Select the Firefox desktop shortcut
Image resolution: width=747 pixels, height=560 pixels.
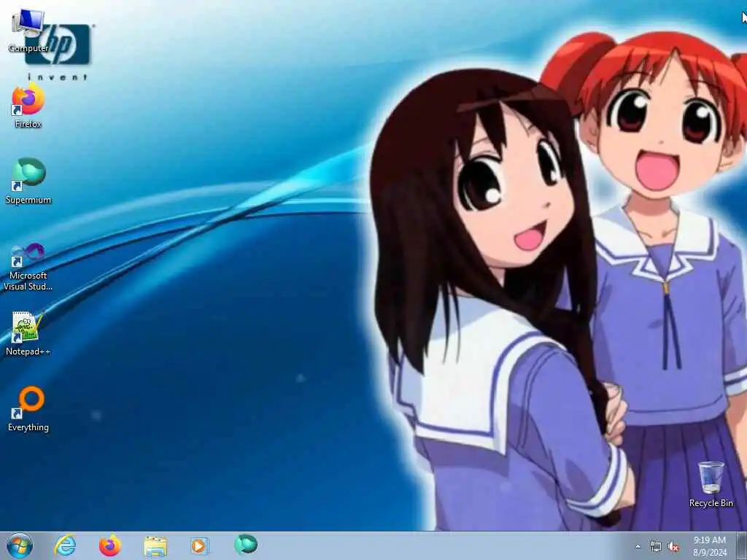tap(28, 106)
